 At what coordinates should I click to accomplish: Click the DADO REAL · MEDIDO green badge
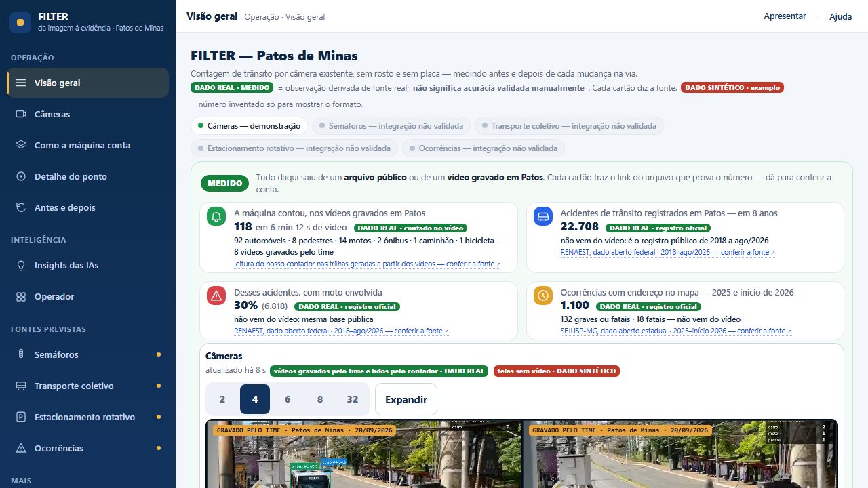point(232,87)
